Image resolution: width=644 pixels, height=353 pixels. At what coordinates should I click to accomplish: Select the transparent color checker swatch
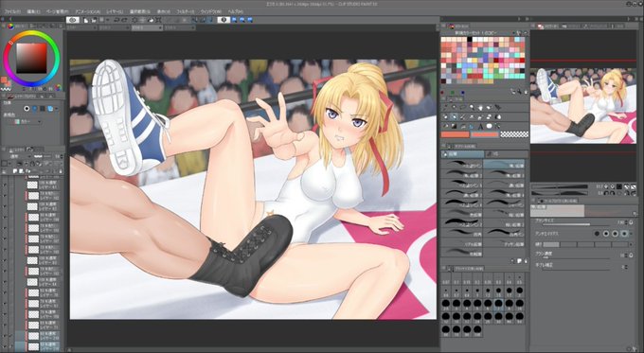pyautogui.click(x=514, y=134)
